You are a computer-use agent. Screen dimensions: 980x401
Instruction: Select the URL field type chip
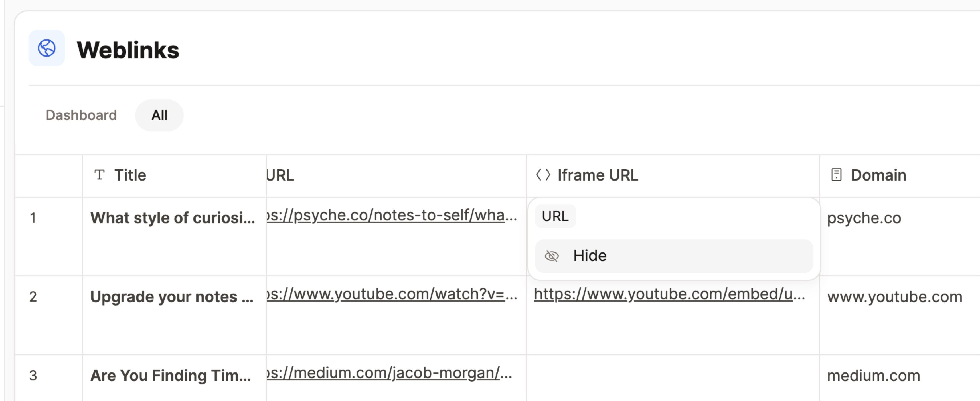[555, 216]
